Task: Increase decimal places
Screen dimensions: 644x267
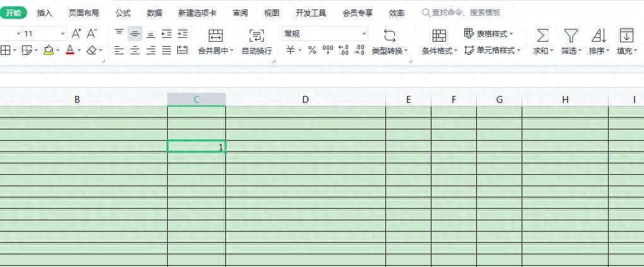Action: (x=344, y=50)
